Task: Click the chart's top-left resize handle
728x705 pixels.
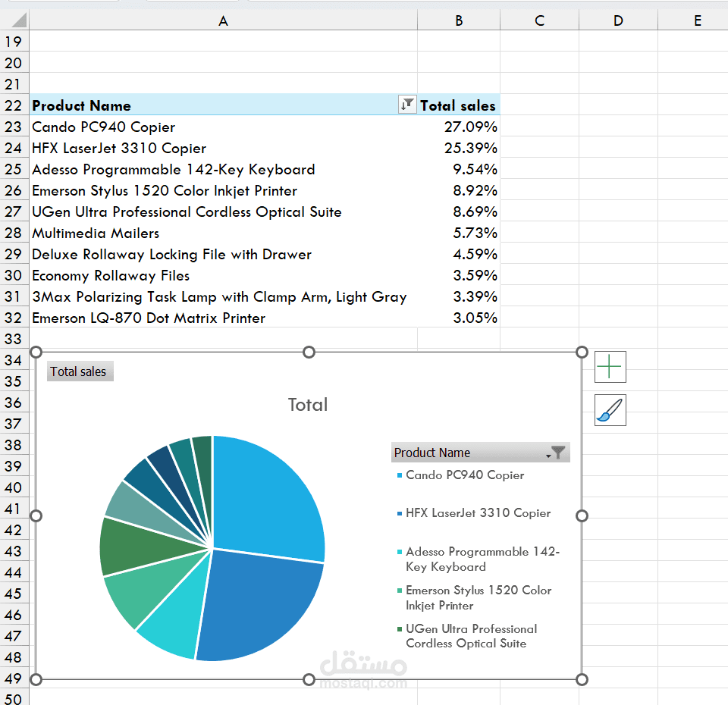Action: pyautogui.click(x=36, y=352)
